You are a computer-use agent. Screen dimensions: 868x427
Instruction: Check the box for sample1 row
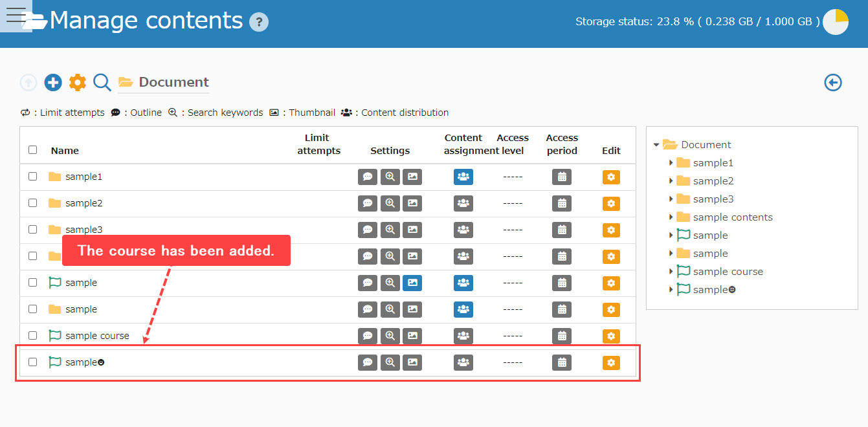(33, 177)
